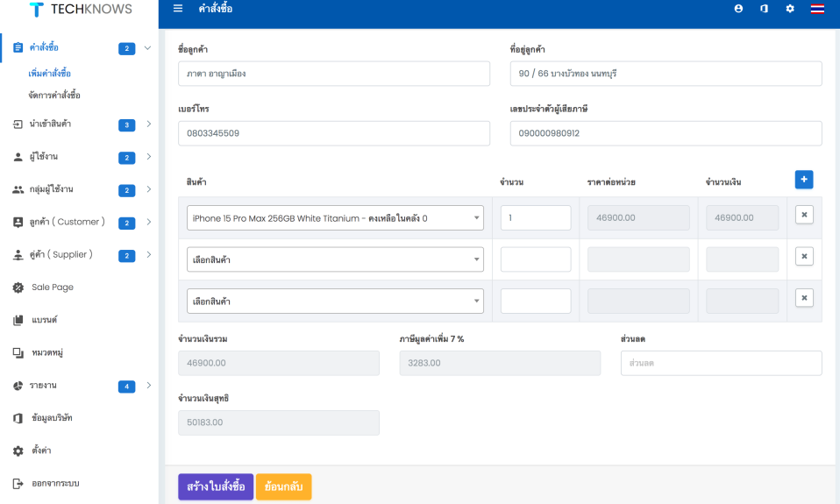
Task: Open the second เลือกสินค้า dropdown
Action: 335,259
